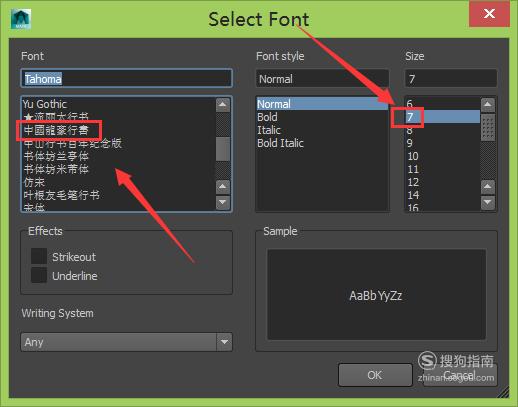Screen dimensions: 518x407
Task: Click the Writing System dropdown arrow
Action: click(x=224, y=342)
